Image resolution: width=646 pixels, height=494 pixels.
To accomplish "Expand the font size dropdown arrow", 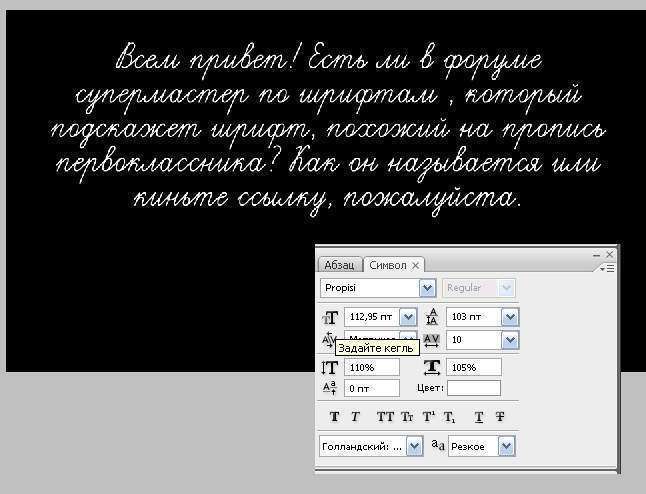I will (408, 317).
